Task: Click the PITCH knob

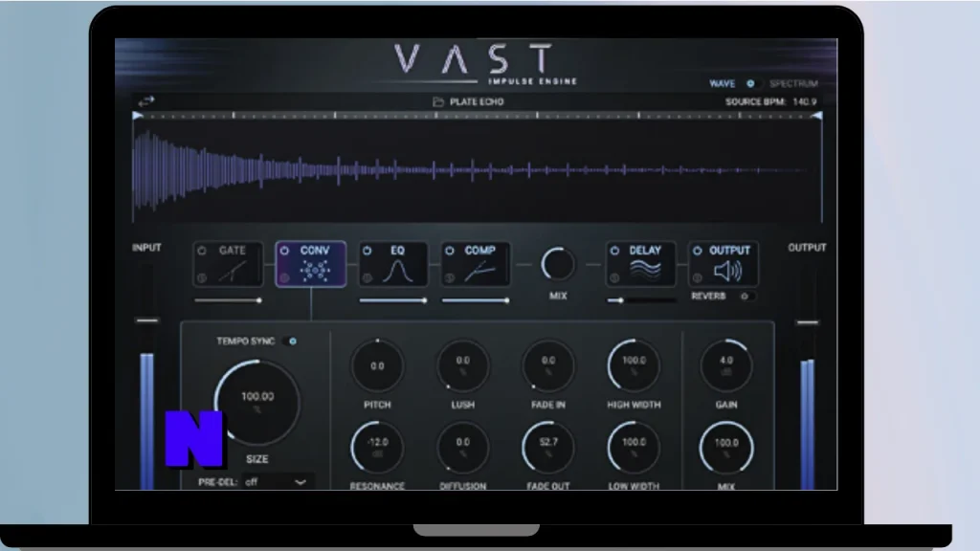Action: 377,366
